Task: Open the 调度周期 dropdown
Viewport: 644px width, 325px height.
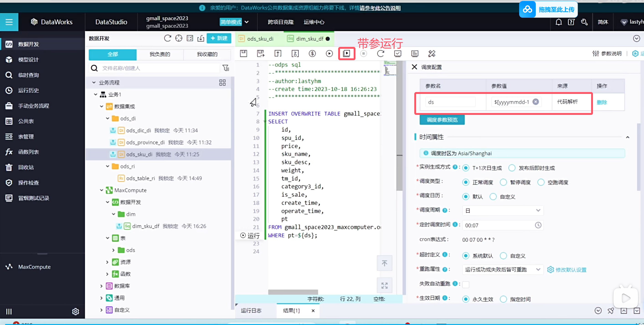Action: pyautogui.click(x=502, y=211)
